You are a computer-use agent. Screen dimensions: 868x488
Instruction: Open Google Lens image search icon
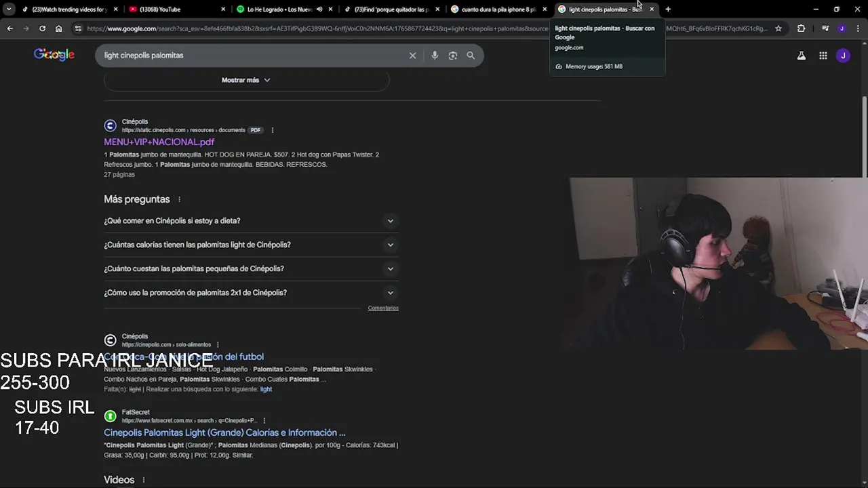click(453, 56)
